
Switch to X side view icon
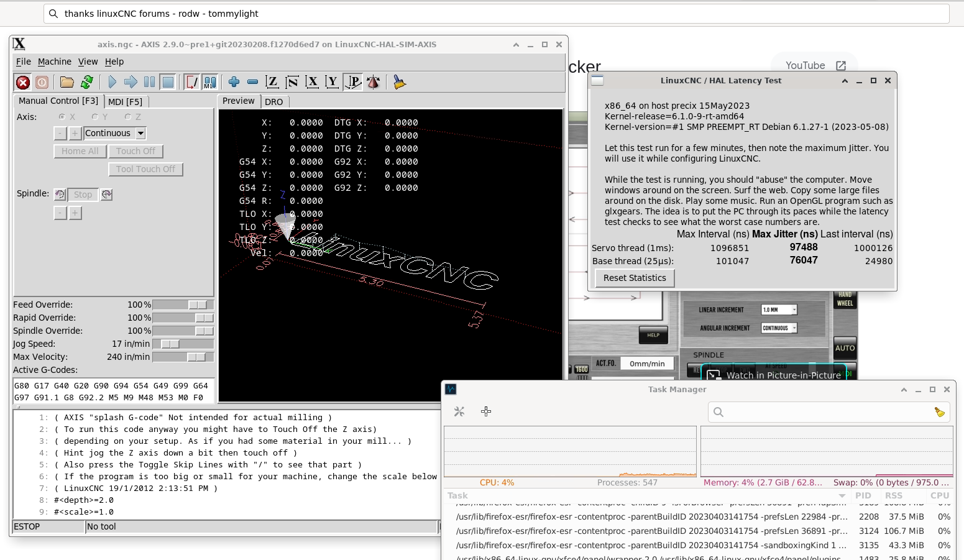coord(312,82)
